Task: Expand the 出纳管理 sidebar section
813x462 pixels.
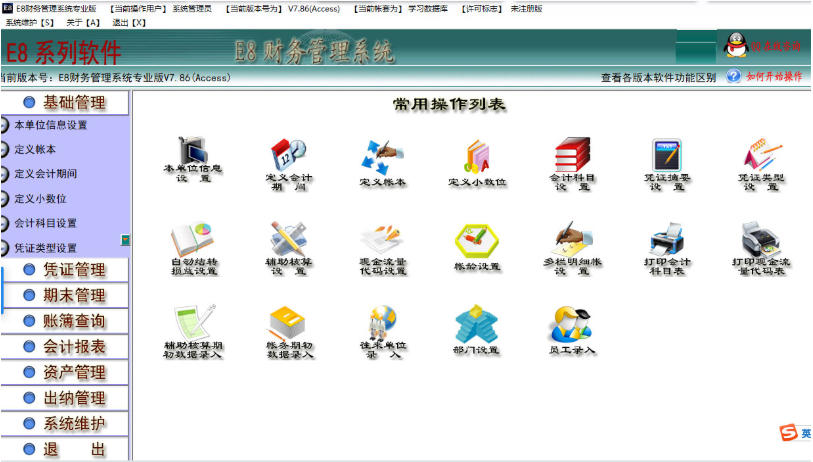Action: pos(65,398)
